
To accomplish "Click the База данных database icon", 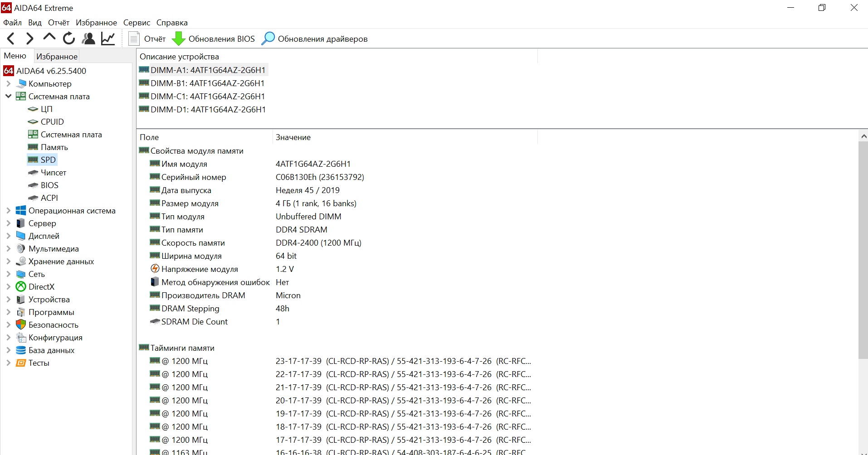I will click(x=21, y=350).
